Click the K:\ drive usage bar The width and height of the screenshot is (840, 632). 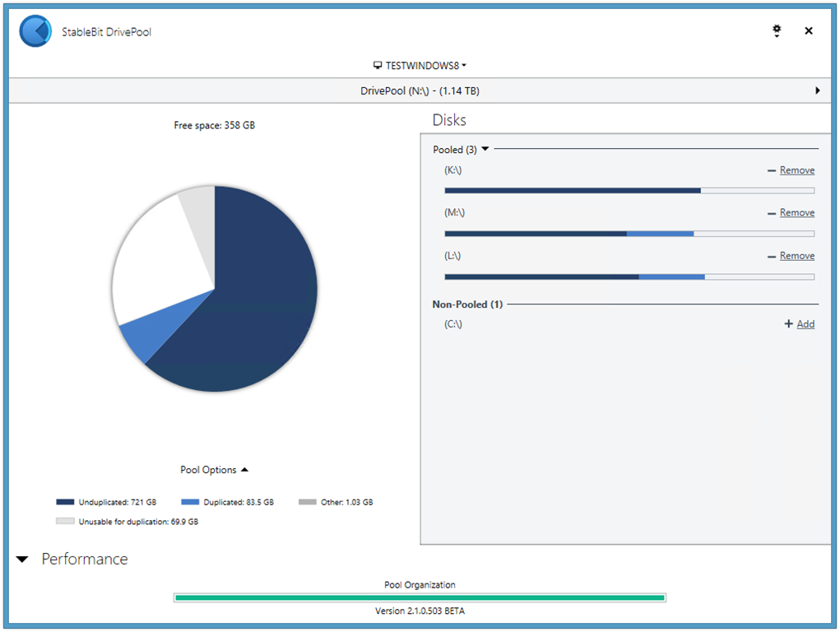click(x=629, y=190)
